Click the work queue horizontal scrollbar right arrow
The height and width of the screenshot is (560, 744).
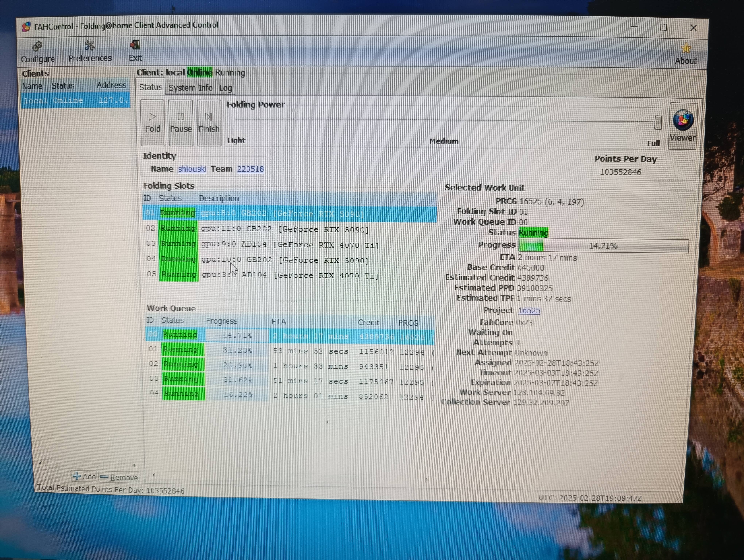point(427,480)
